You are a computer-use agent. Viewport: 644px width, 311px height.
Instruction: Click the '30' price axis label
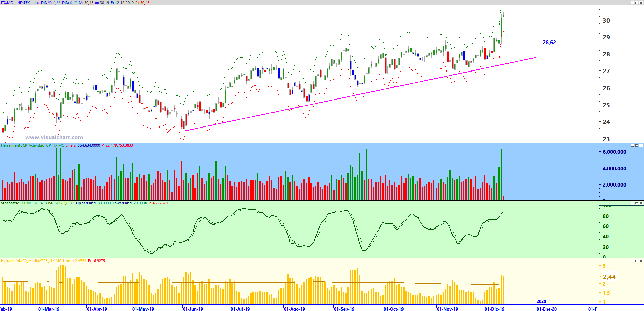606,20
